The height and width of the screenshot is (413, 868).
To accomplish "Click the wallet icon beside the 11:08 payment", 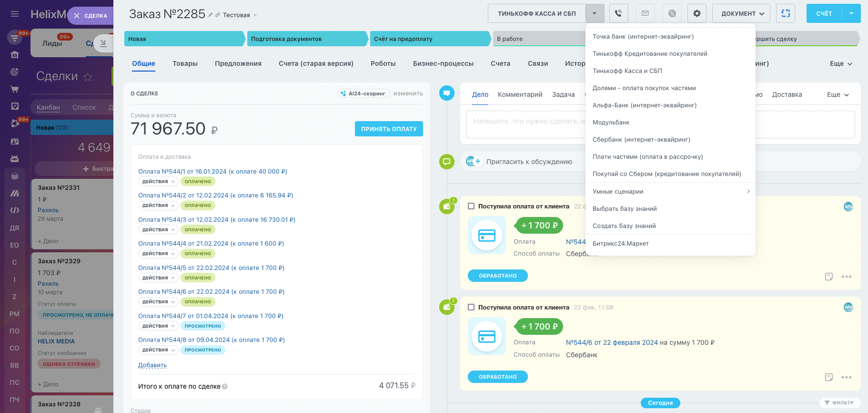I will click(x=446, y=308).
